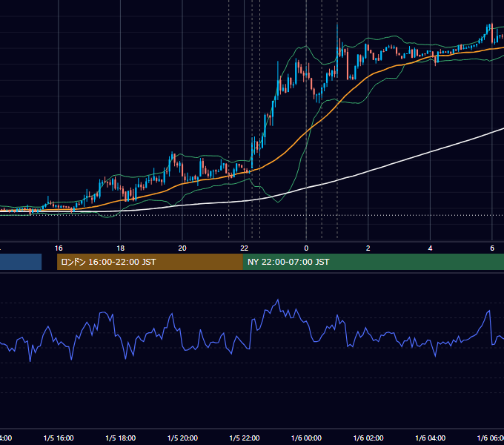This screenshot has height=445, width=504.
Task: Click the 0 hour label on price chart axis
Action: click(x=306, y=248)
